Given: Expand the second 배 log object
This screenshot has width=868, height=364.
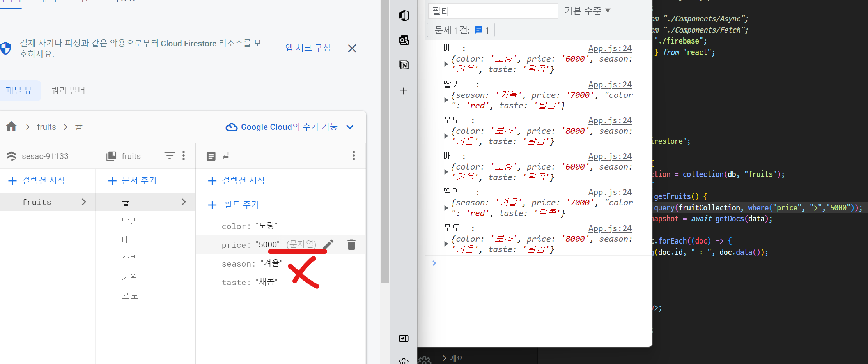Looking at the screenshot, I should coord(446,172).
